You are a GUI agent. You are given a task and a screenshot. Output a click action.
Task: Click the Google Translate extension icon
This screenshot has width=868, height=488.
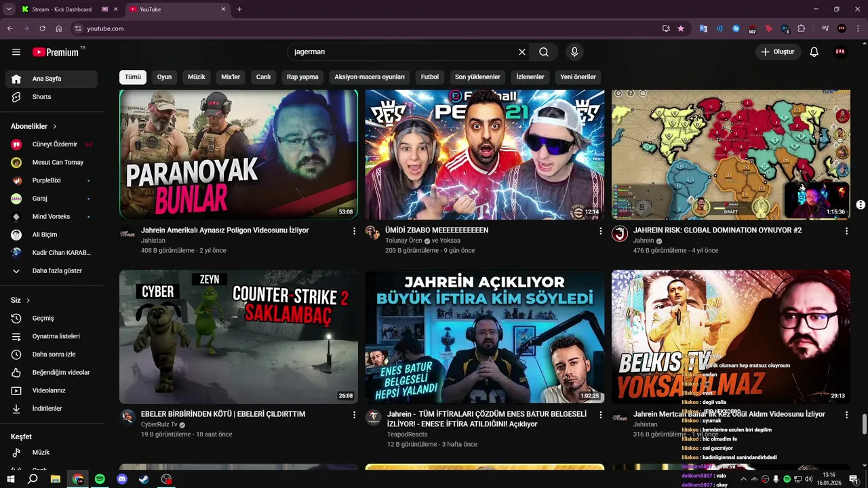point(703,28)
